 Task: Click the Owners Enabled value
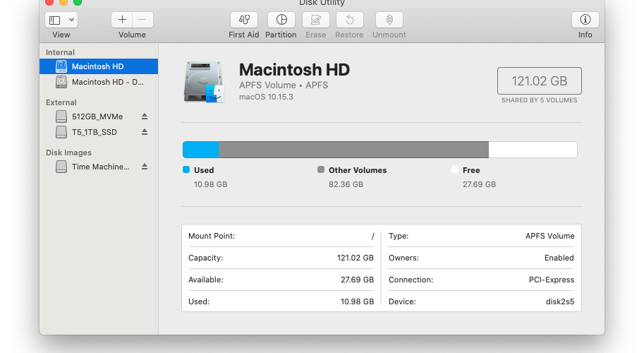tap(559, 258)
